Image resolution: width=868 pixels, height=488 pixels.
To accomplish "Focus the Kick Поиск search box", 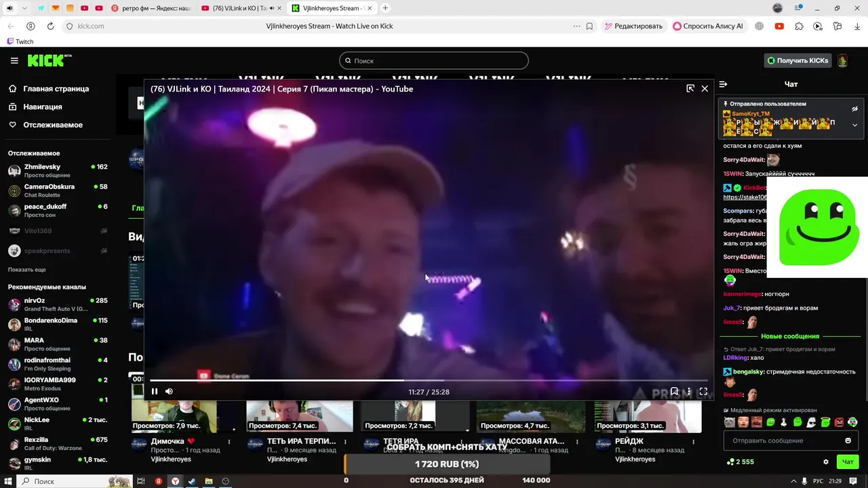I will pos(434,60).
